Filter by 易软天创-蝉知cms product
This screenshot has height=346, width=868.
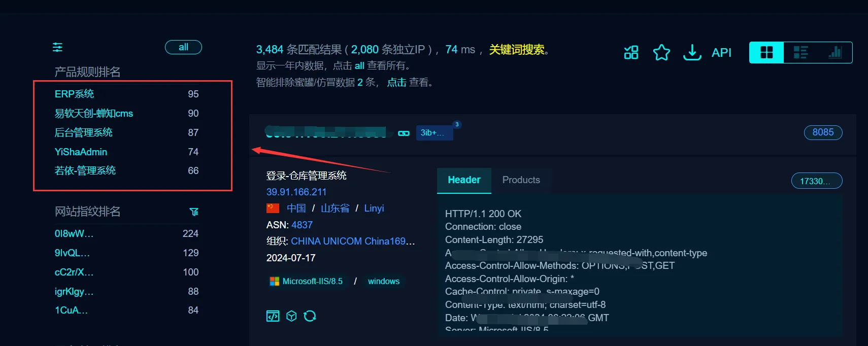point(94,113)
